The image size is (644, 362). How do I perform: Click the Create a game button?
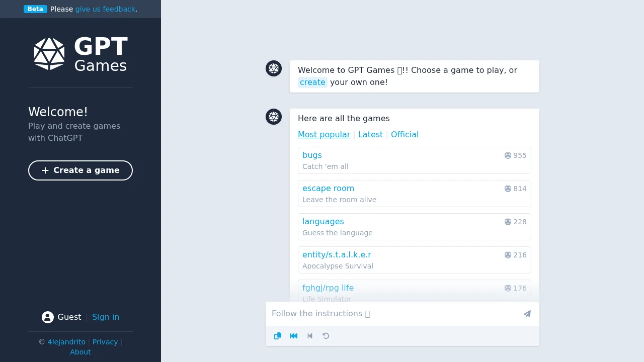point(80,170)
